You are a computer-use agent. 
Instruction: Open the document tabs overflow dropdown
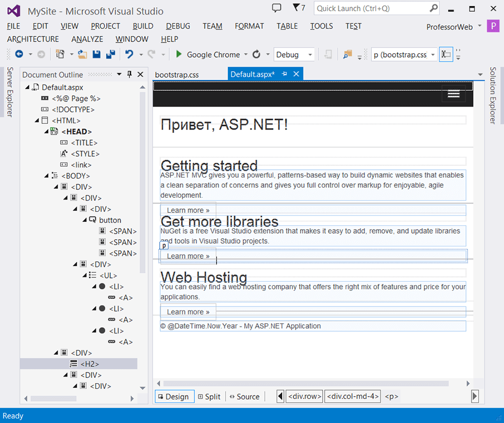click(x=480, y=75)
